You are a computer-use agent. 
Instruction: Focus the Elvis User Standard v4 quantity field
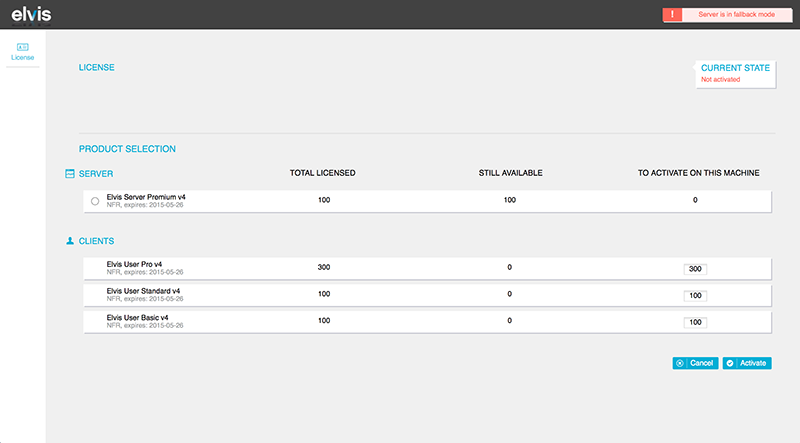pyautogui.click(x=696, y=296)
